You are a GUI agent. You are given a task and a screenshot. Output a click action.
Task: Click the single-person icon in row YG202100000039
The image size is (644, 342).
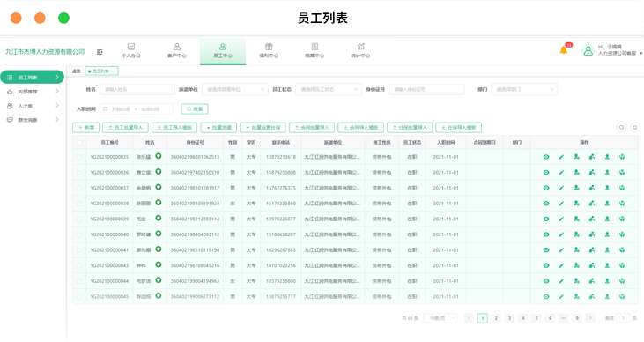coord(607,219)
